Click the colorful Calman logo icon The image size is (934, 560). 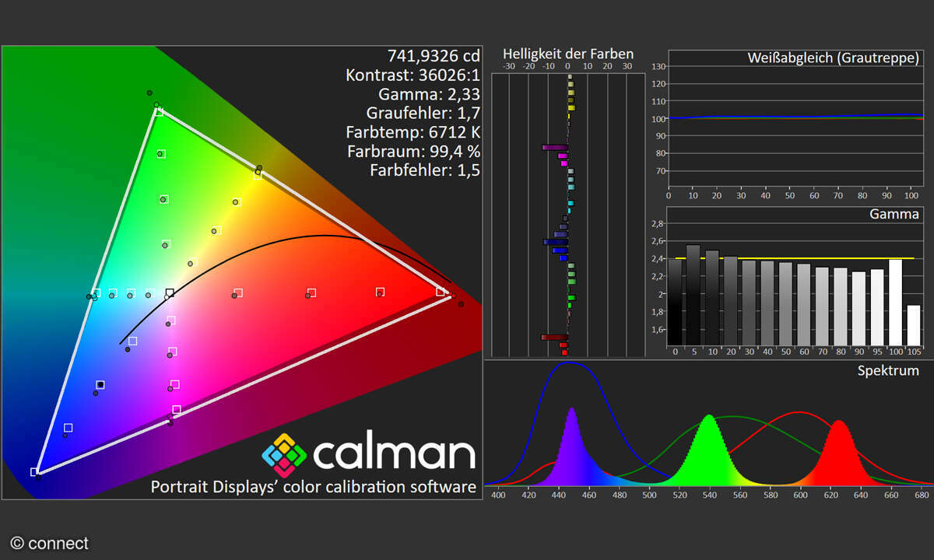(x=283, y=454)
